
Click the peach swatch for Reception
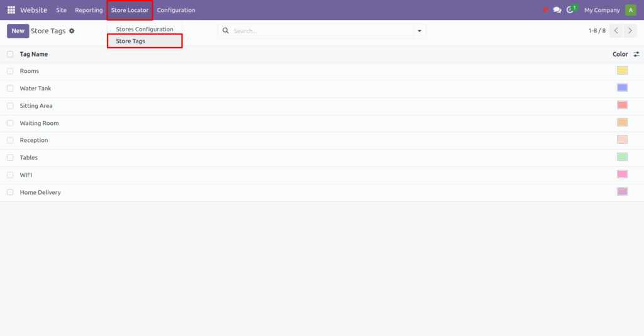622,139
